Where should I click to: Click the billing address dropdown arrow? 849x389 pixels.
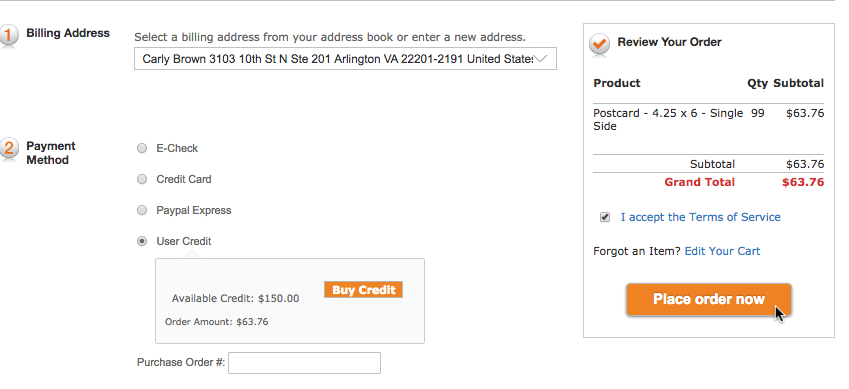pyautogui.click(x=541, y=59)
